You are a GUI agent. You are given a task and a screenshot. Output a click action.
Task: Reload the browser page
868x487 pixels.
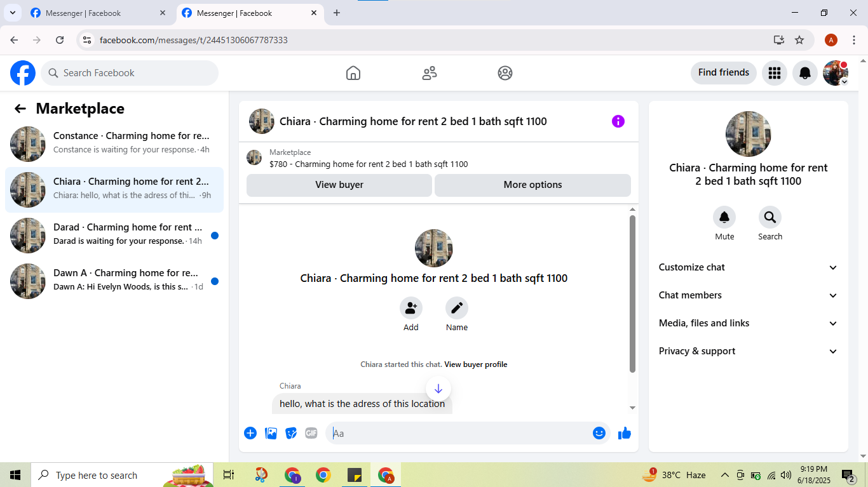(x=60, y=40)
